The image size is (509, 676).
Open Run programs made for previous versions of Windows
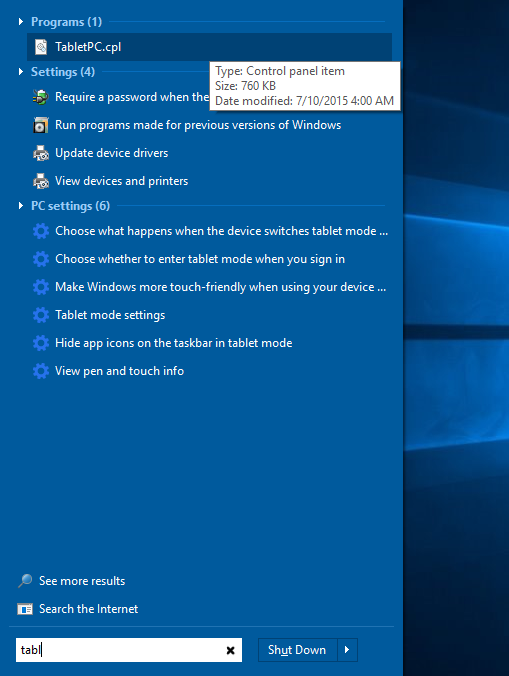(198, 125)
